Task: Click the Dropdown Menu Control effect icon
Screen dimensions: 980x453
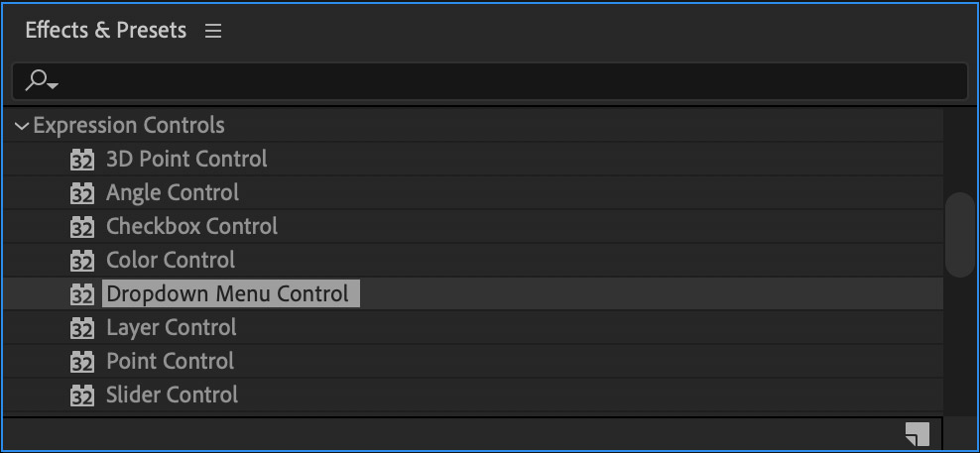Action: 82,294
